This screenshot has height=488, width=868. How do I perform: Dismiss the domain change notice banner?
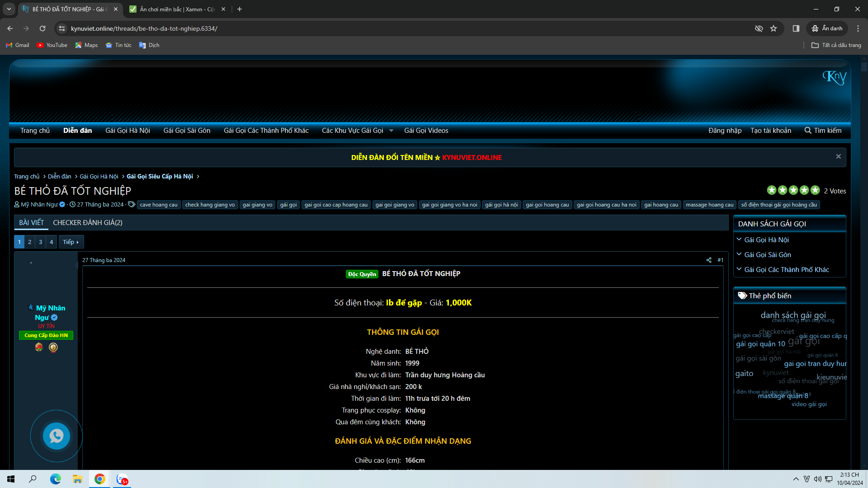(838, 156)
